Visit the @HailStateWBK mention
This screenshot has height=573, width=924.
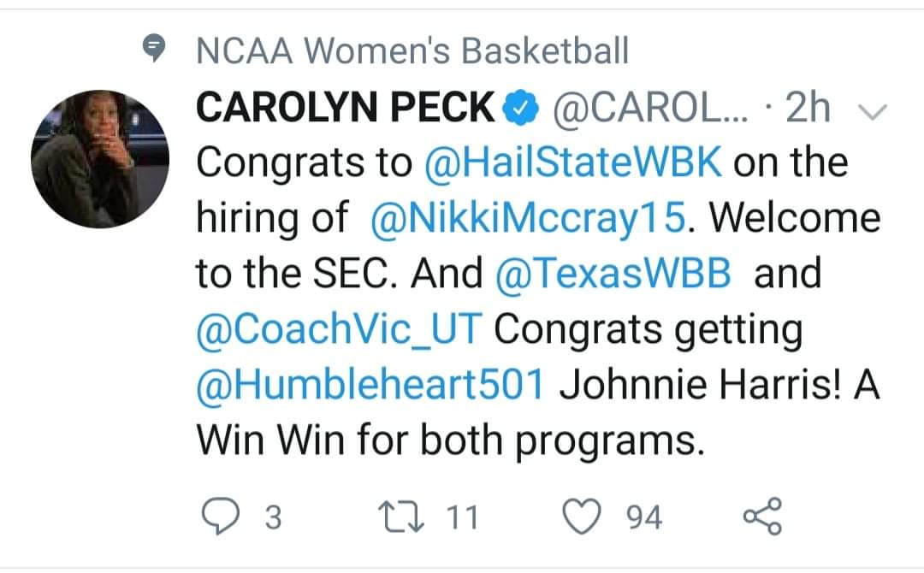click(x=574, y=163)
